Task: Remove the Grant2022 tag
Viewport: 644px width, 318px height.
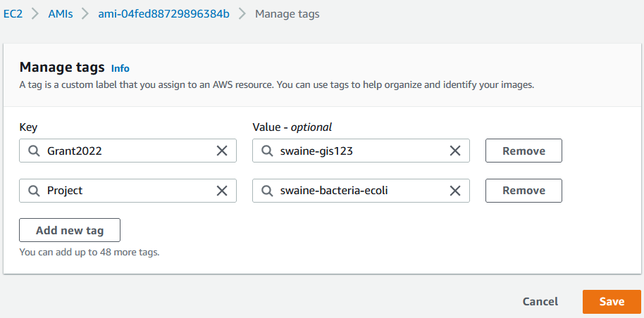Action: click(x=524, y=151)
